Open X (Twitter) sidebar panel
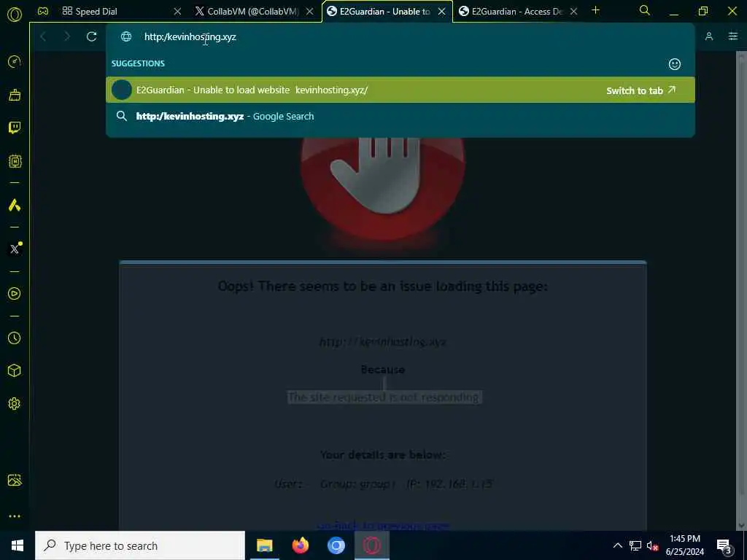The height and width of the screenshot is (560, 747). tap(15, 249)
